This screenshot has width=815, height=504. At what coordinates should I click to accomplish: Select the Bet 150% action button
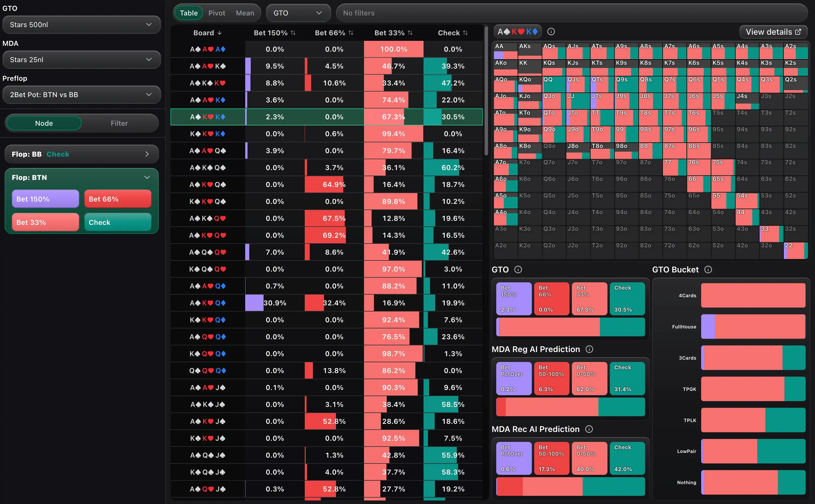point(45,199)
